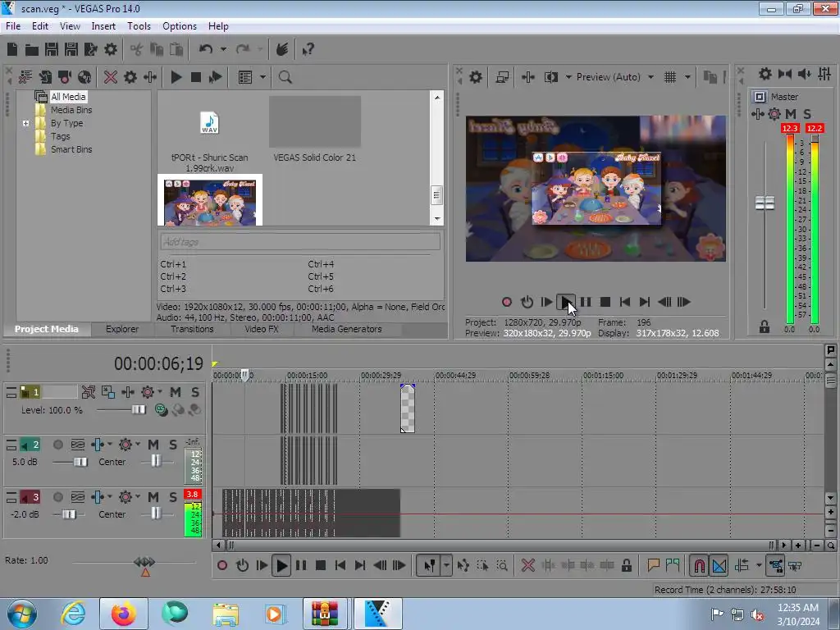
Task: Save the project with the floppy icon
Action: coord(52,50)
